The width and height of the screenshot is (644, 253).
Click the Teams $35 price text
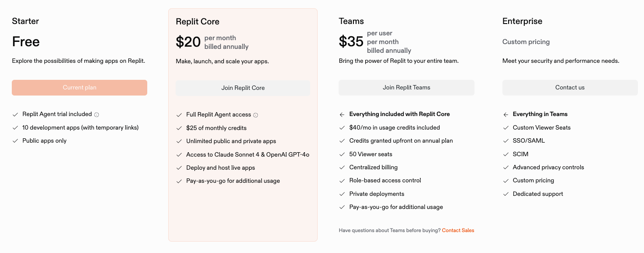pos(351,42)
